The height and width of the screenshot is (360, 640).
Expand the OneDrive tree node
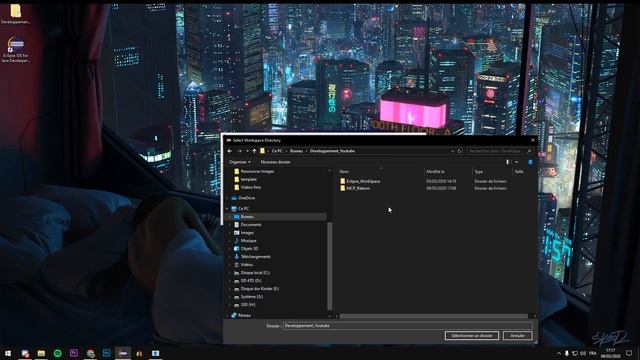(x=227, y=198)
